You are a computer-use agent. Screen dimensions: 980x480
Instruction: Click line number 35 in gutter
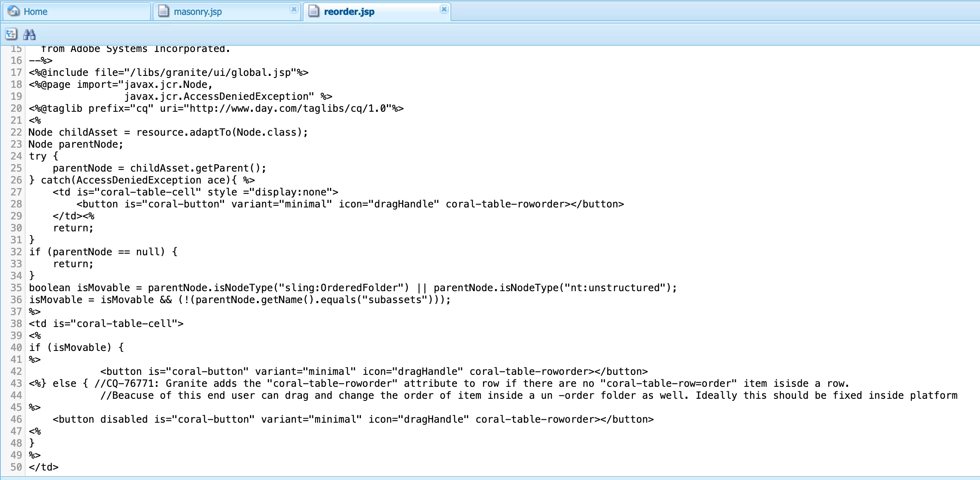[16, 288]
